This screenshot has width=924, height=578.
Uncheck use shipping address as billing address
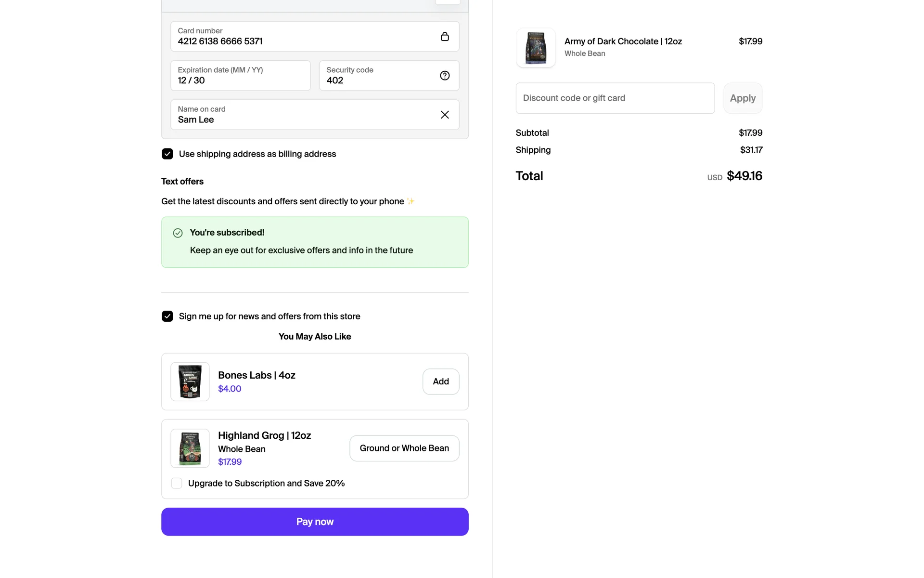pos(167,154)
